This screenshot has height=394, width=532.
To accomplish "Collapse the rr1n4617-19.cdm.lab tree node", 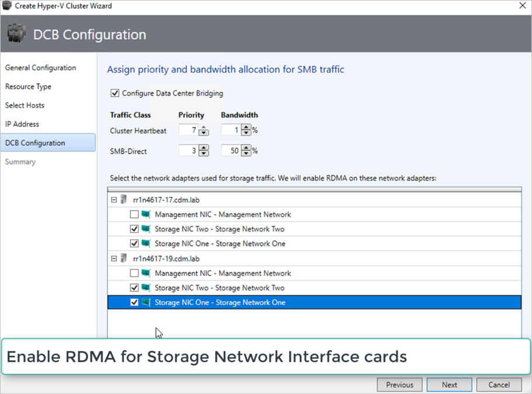I will tap(113, 258).
